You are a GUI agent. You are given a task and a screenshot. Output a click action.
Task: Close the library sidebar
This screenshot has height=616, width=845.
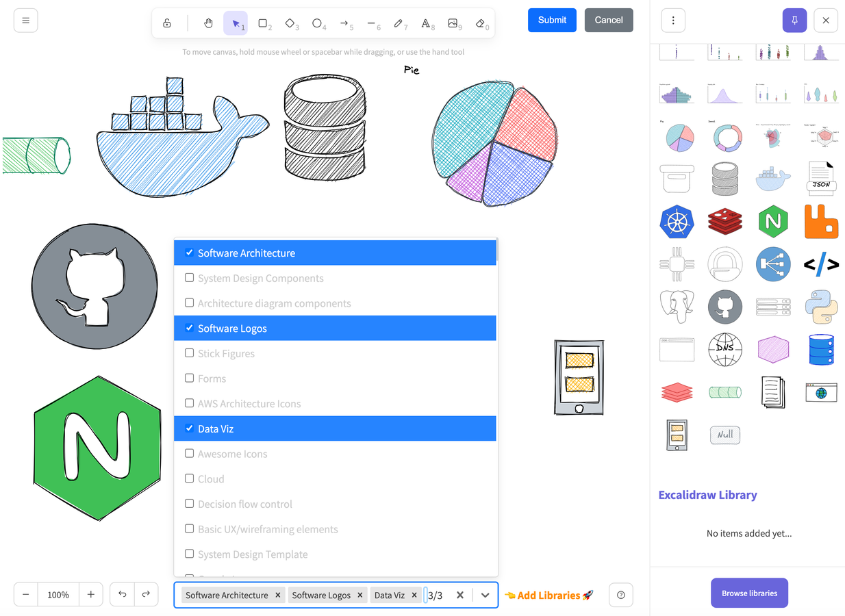point(826,21)
